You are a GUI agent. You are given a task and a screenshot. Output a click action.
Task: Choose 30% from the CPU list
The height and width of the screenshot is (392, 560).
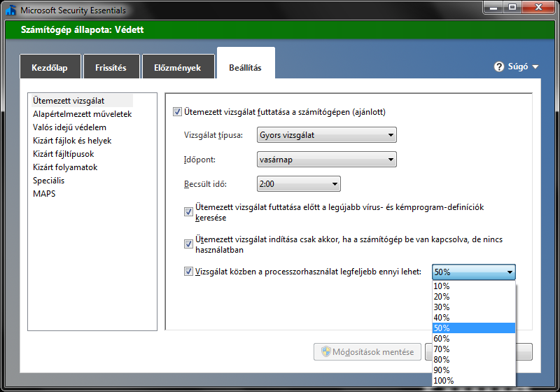point(474,307)
